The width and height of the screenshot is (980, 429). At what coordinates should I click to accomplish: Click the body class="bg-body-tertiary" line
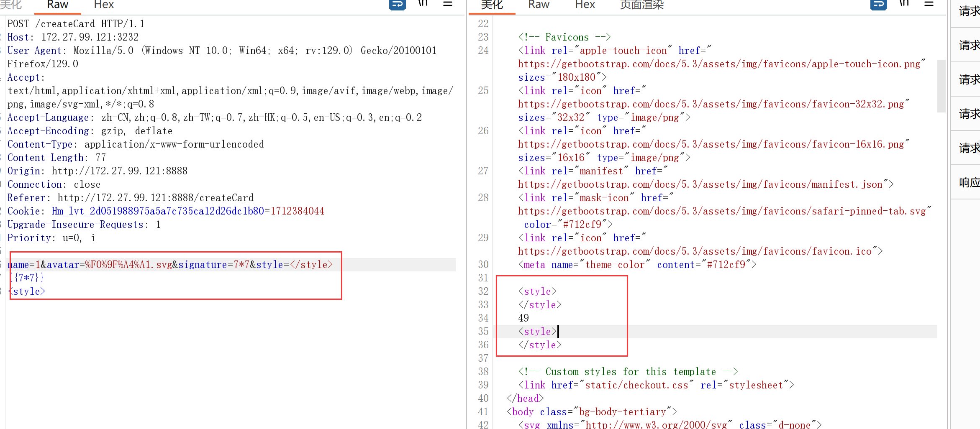pos(592,412)
